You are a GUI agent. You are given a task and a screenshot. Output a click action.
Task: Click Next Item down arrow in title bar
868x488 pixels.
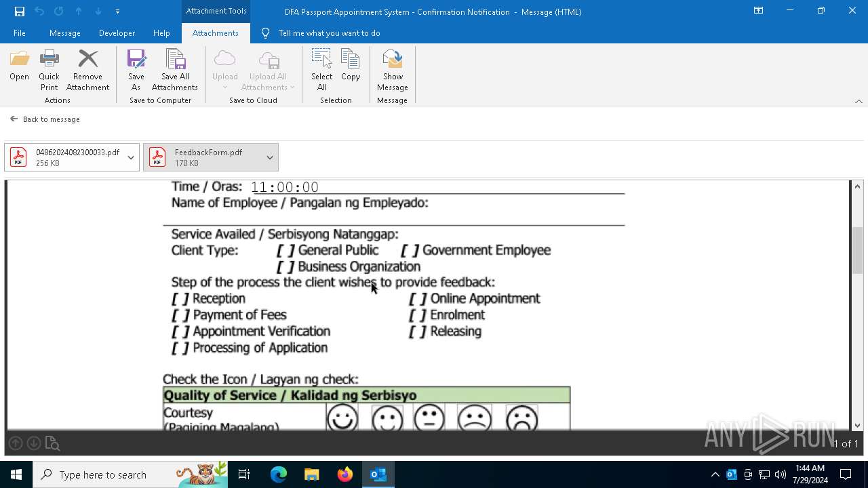98,12
